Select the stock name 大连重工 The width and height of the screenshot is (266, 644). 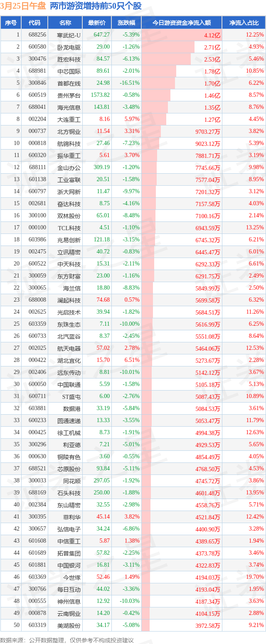point(69,119)
